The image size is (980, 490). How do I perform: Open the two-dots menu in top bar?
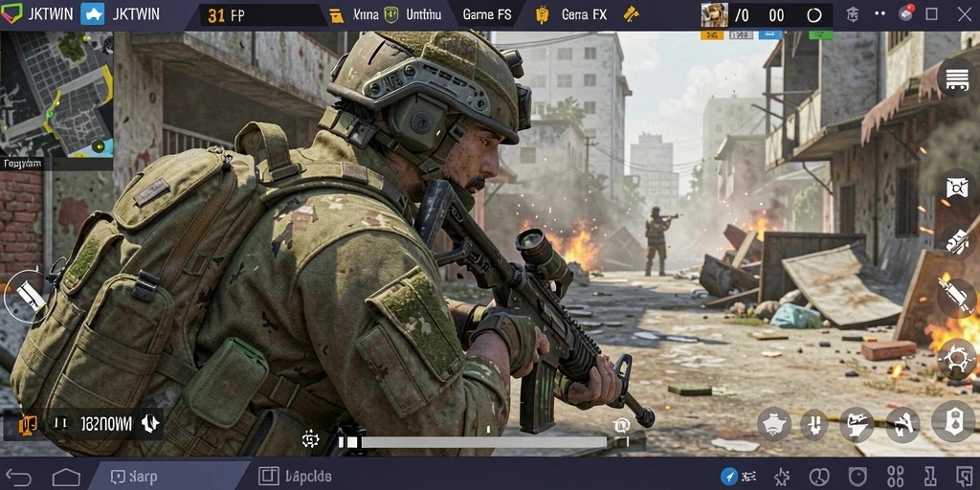(880, 13)
